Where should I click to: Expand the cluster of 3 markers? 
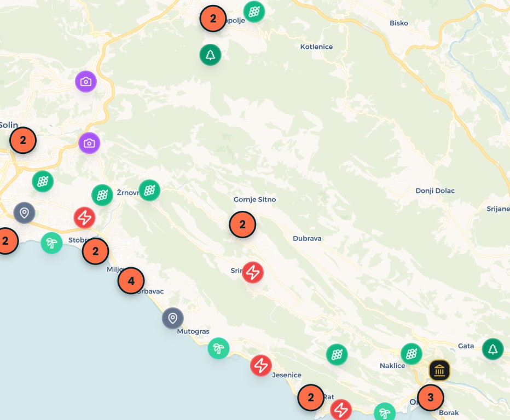430,397
